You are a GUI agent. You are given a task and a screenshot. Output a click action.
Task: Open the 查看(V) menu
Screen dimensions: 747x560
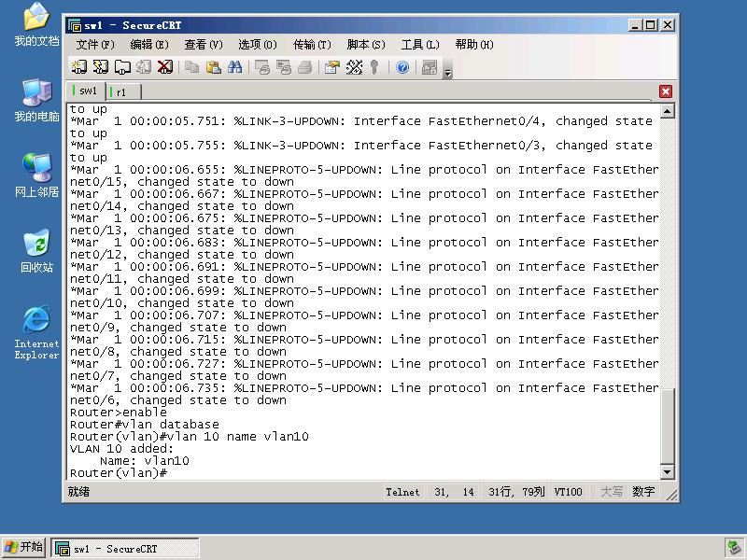coord(204,44)
